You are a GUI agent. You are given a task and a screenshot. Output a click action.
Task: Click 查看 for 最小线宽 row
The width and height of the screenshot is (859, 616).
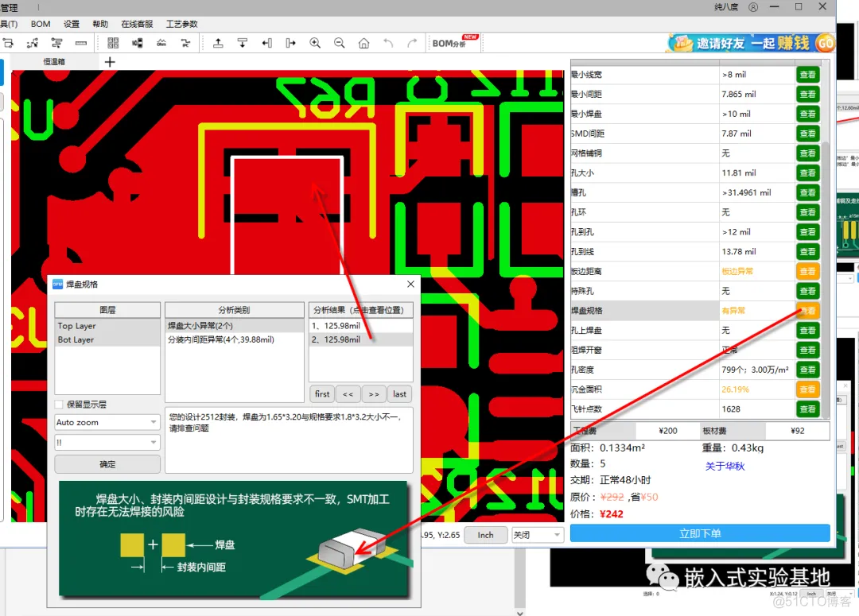point(807,75)
